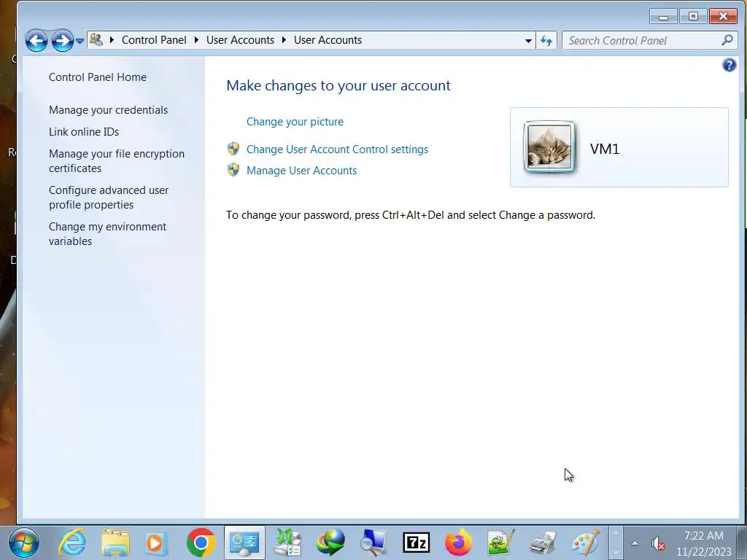Launch Firefox from the taskbar
Image resolution: width=747 pixels, height=560 pixels.
click(458, 542)
